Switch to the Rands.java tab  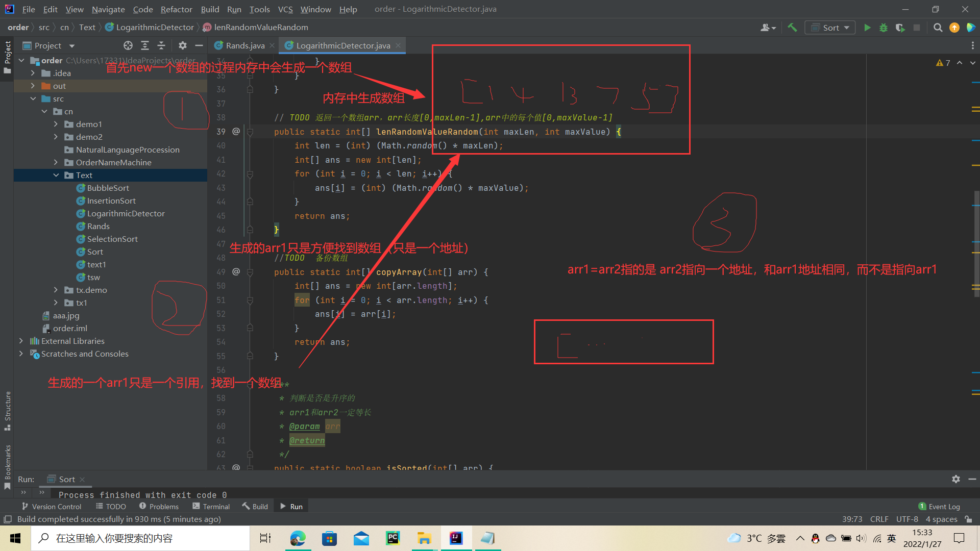point(244,46)
